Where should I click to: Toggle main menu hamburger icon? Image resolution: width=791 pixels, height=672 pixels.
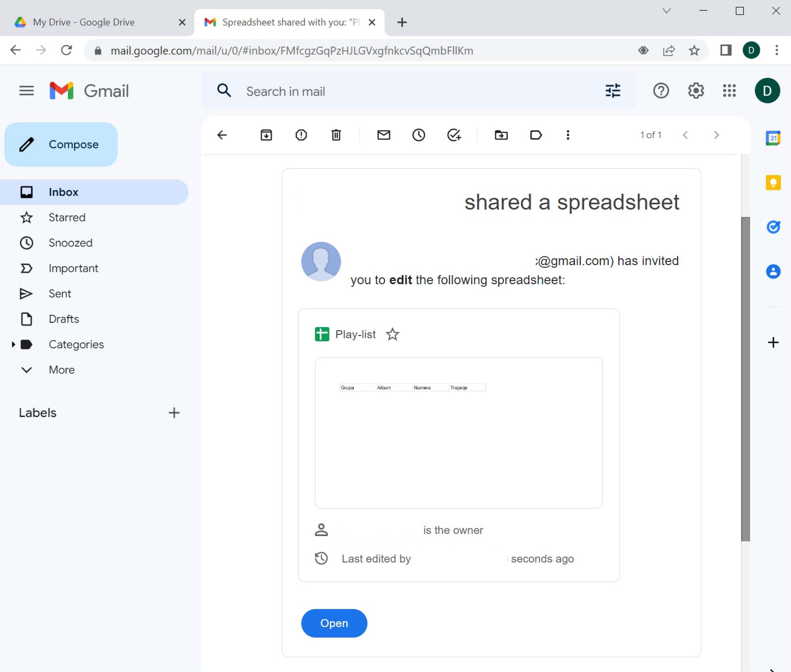coord(26,91)
